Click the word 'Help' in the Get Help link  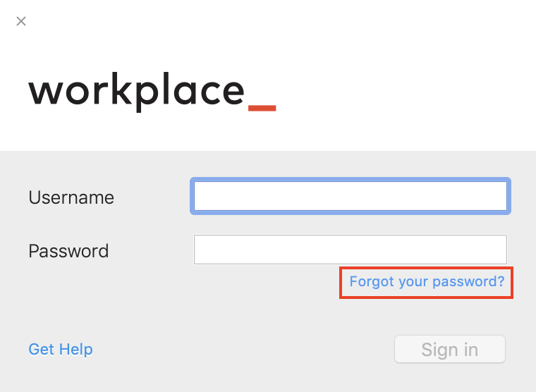coord(76,349)
